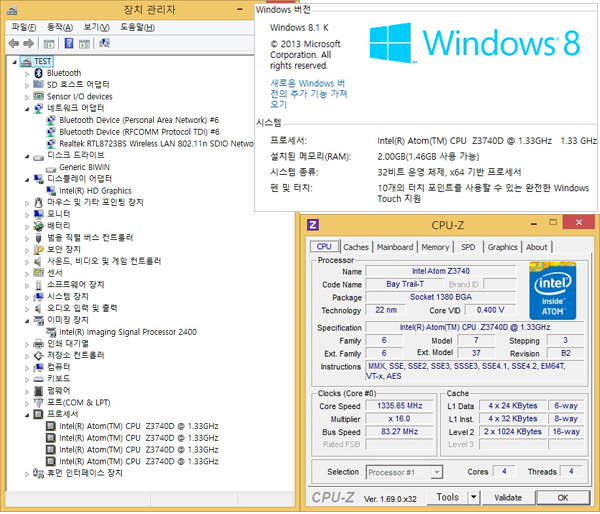The image size is (600, 514).
Task: Click the 포트(COM & LPT) icon
Action: (38, 403)
